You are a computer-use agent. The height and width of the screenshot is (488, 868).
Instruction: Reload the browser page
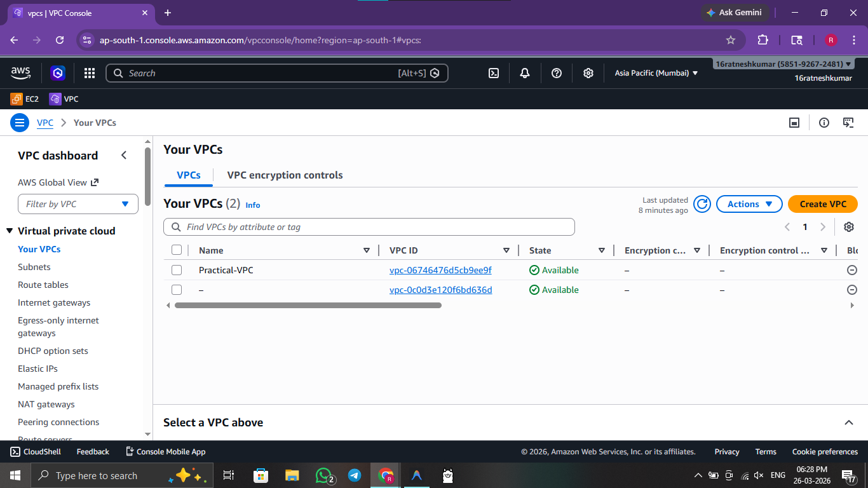(60, 40)
